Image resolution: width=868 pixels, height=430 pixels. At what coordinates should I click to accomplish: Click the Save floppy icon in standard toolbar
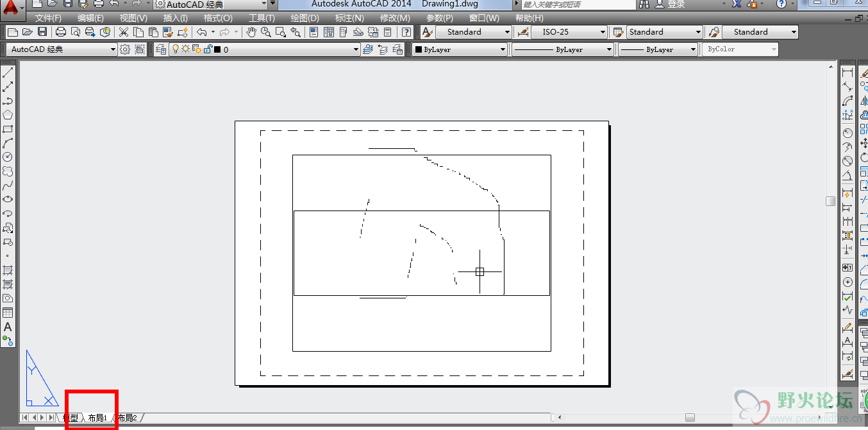coord(42,32)
